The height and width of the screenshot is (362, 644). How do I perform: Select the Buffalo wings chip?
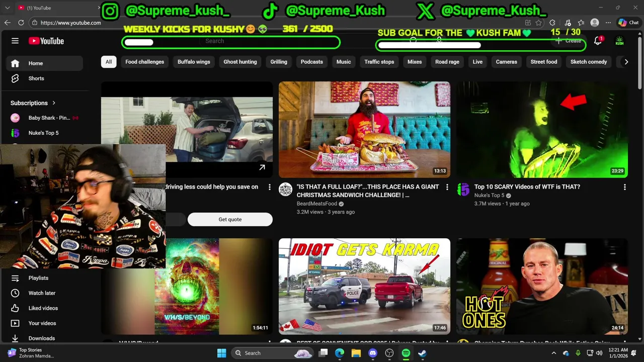(194, 62)
